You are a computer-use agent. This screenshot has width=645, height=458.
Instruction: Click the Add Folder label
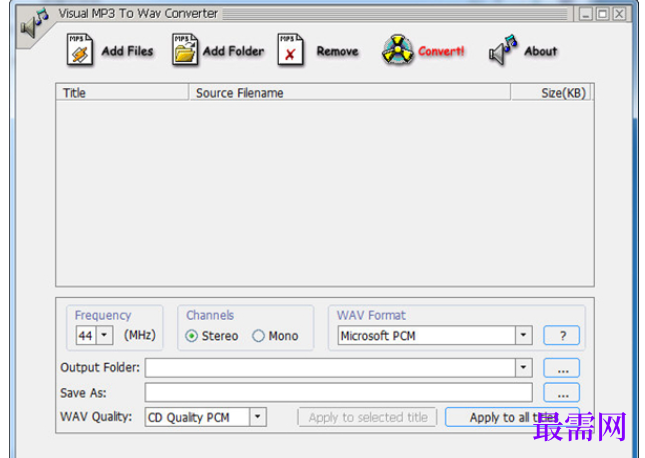tap(234, 51)
